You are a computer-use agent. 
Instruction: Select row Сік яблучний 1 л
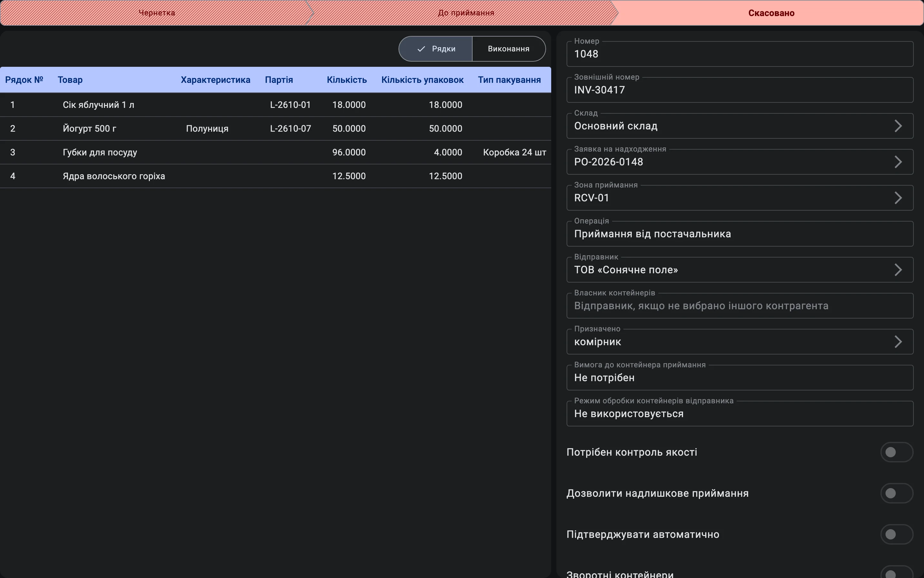tap(275, 105)
